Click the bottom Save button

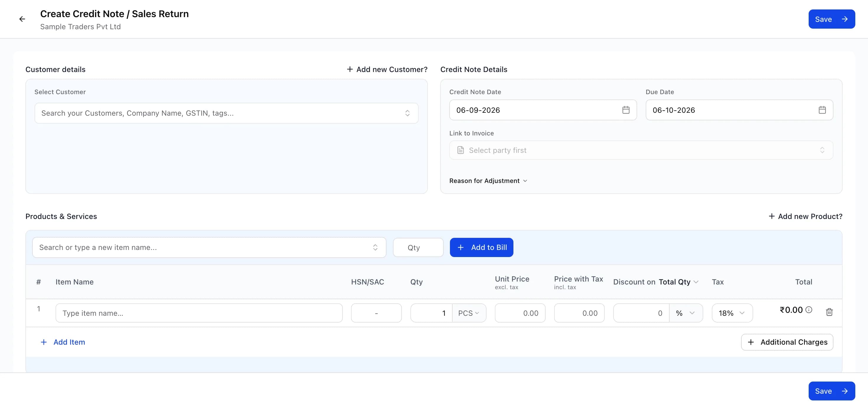point(832,391)
